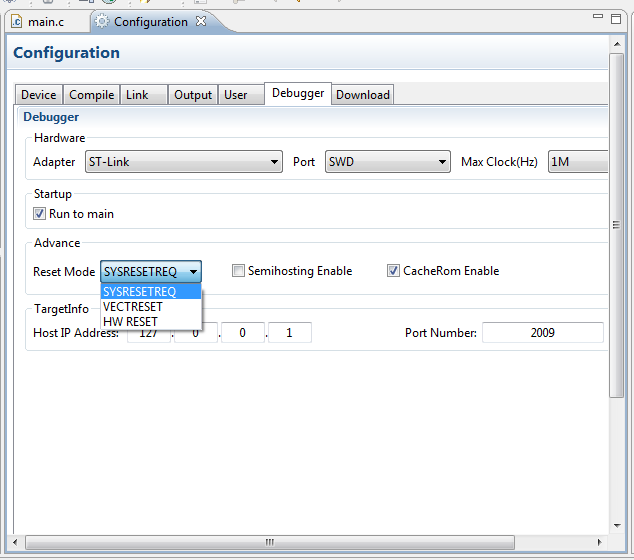
Task: Maximize the editor pane
Action: pyautogui.click(x=616, y=19)
